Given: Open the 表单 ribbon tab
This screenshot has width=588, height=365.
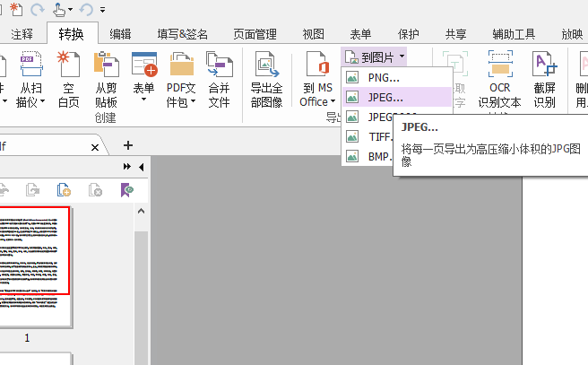Looking at the screenshot, I should click(360, 34).
